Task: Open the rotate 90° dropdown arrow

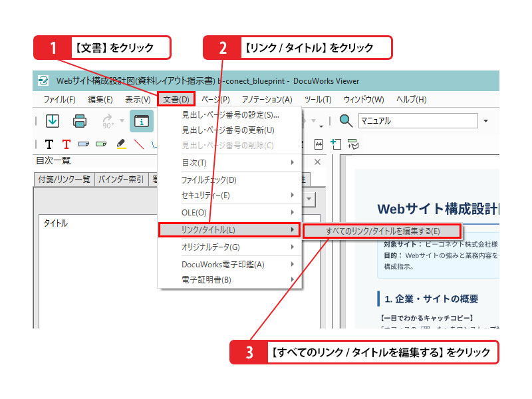Action: pos(122,120)
